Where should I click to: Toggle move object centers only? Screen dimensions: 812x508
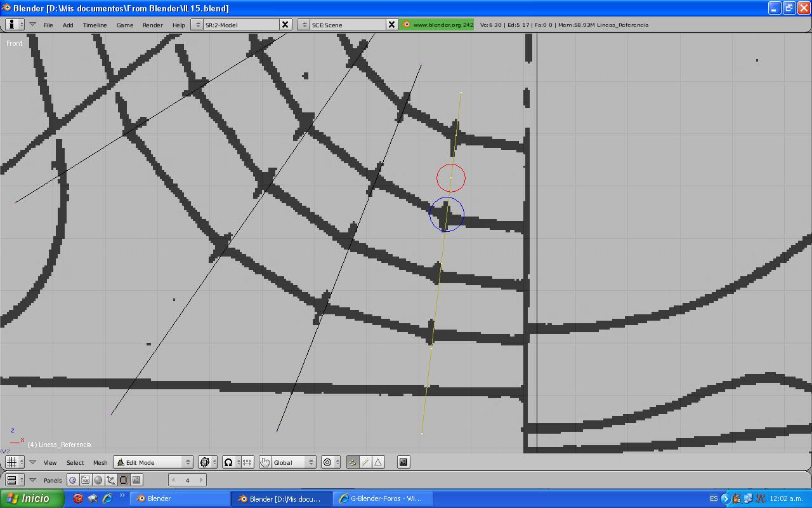coord(247,462)
